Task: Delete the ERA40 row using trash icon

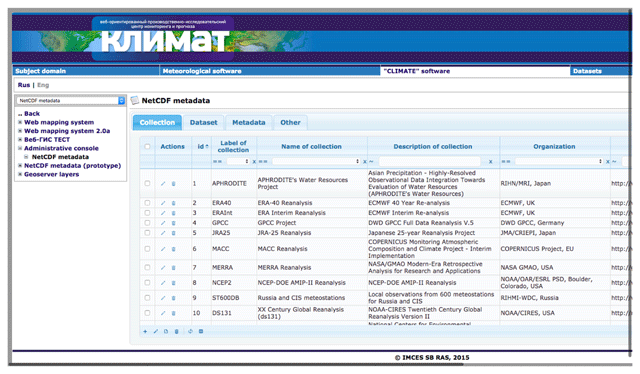Action: [x=173, y=203]
